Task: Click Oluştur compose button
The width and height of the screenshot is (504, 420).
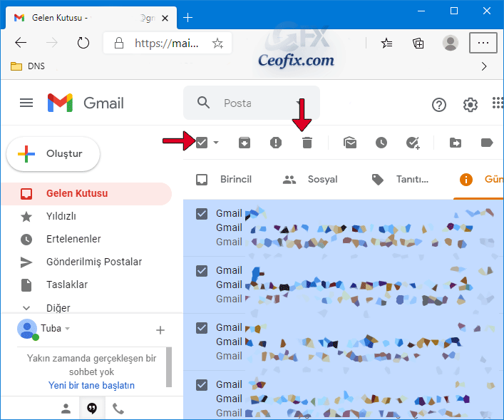Action: [x=53, y=154]
